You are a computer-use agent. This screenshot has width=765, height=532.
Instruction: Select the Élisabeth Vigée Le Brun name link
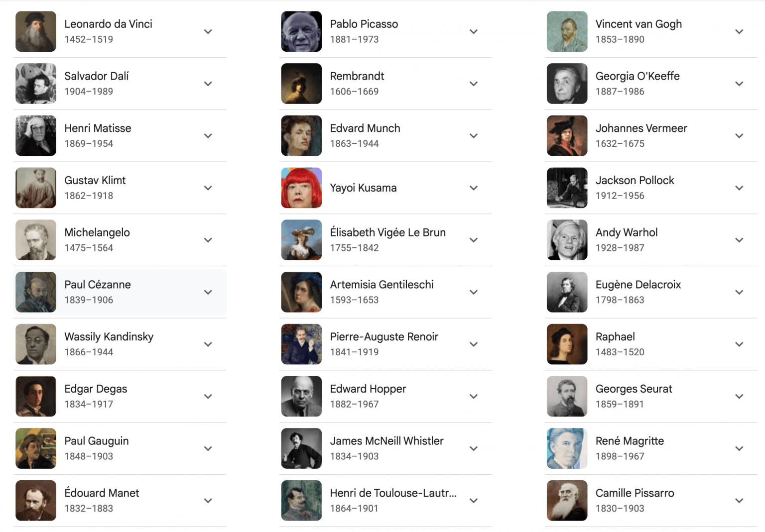388,232
